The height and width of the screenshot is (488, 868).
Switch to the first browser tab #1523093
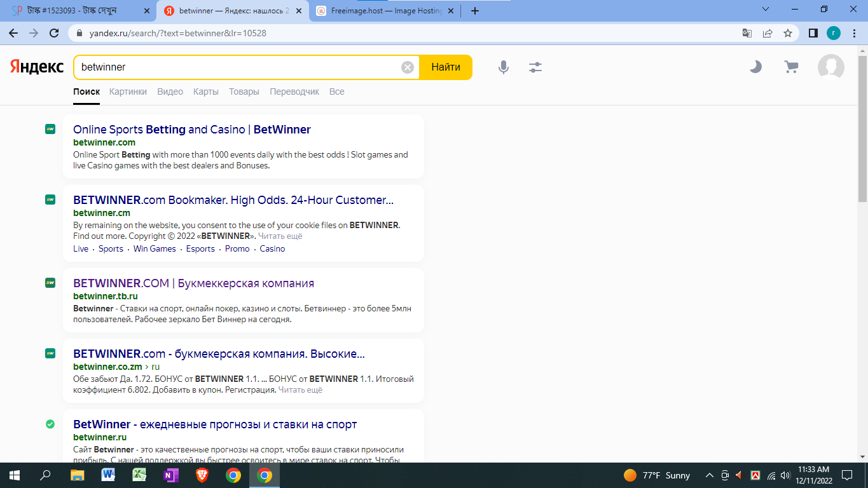79,11
